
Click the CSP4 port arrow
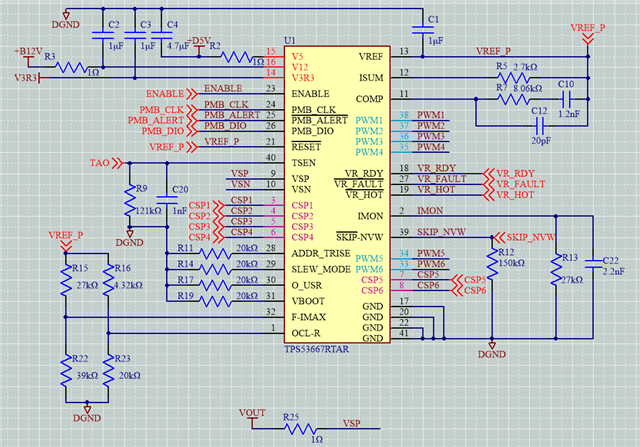218,237
